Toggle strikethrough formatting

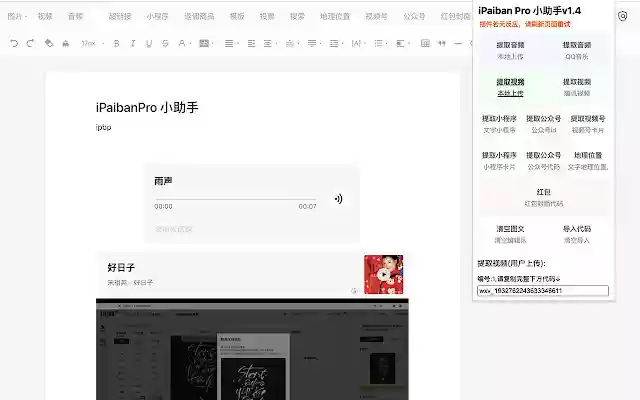click(x=165, y=43)
